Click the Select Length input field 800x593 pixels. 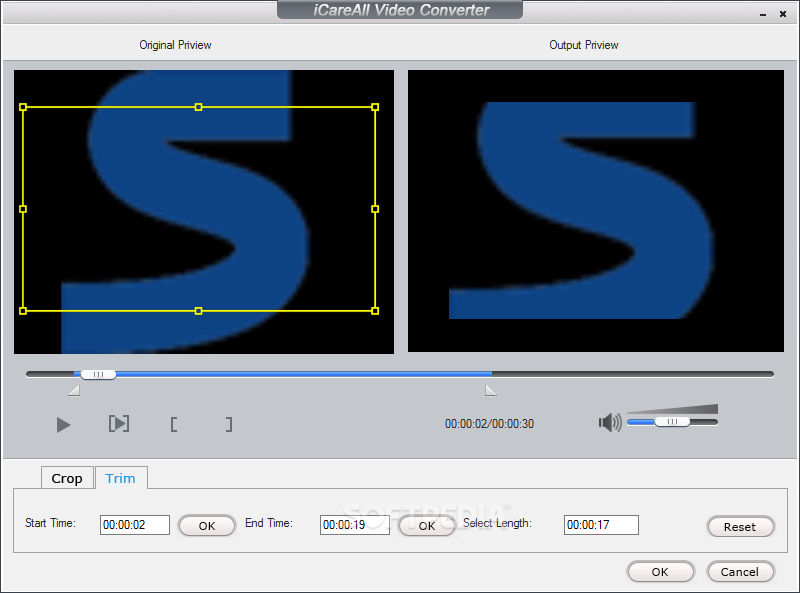(601, 525)
